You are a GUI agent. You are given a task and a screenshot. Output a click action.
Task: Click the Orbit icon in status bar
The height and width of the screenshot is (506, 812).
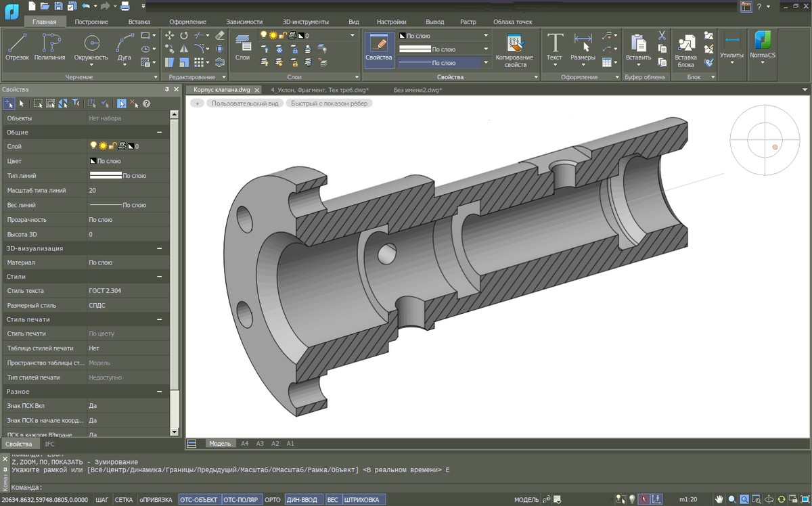click(769, 500)
